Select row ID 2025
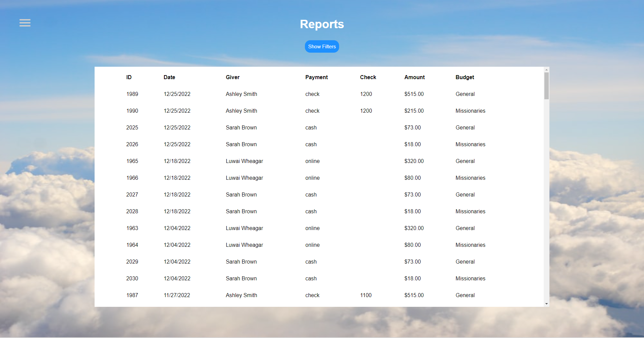Screen dimensions: 644x338 319,127
